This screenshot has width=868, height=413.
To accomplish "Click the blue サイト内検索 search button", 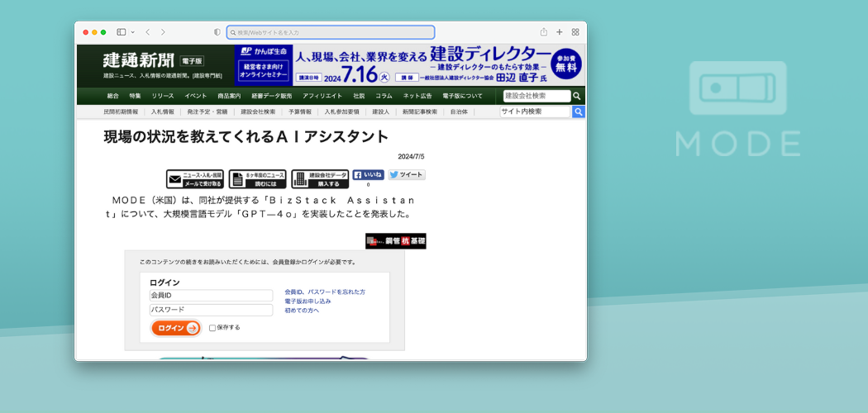I will [x=579, y=112].
